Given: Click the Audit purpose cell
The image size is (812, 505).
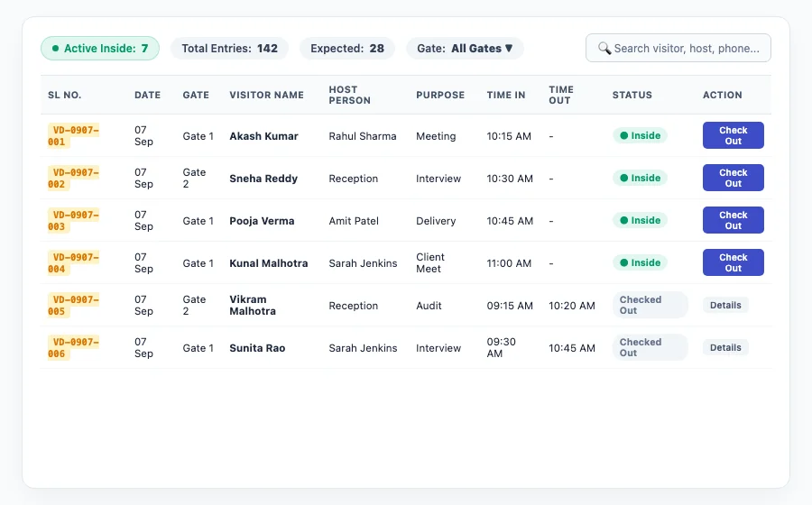Looking at the screenshot, I should pyautogui.click(x=429, y=306).
